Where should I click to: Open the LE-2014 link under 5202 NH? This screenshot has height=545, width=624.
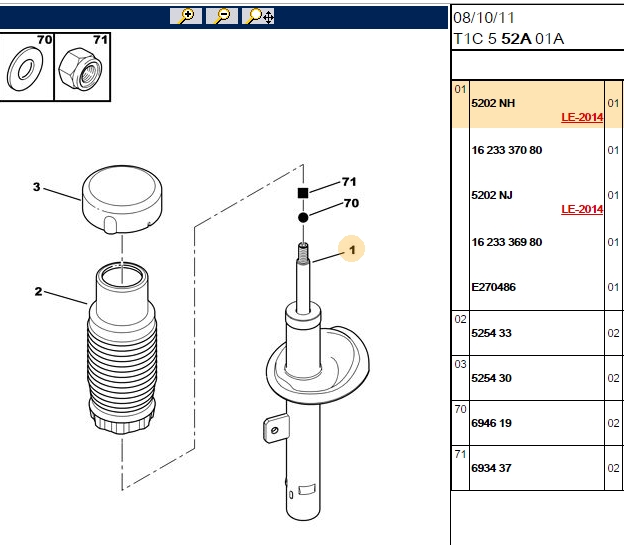point(582,117)
